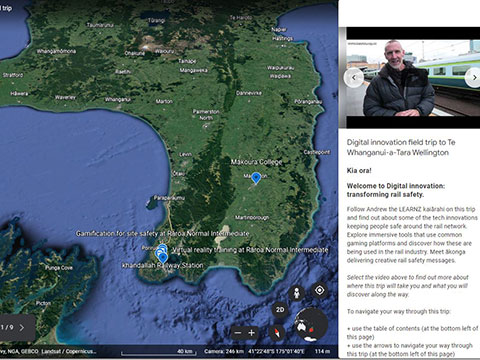Click the Whangamōmona place label
The image size is (480, 360).
point(56,51)
